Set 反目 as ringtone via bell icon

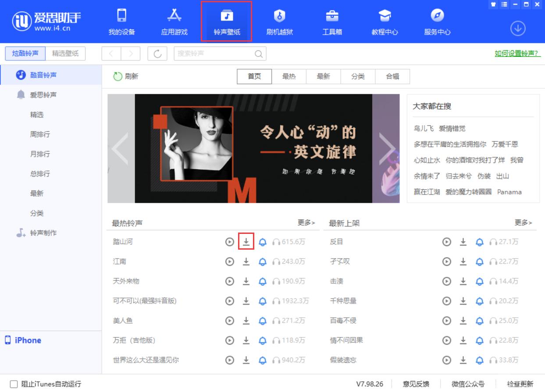479,242
